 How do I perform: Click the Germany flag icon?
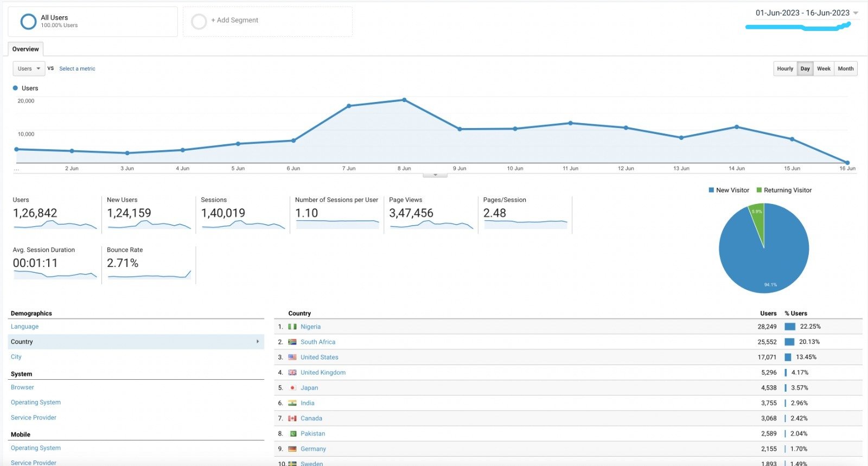[x=292, y=449]
